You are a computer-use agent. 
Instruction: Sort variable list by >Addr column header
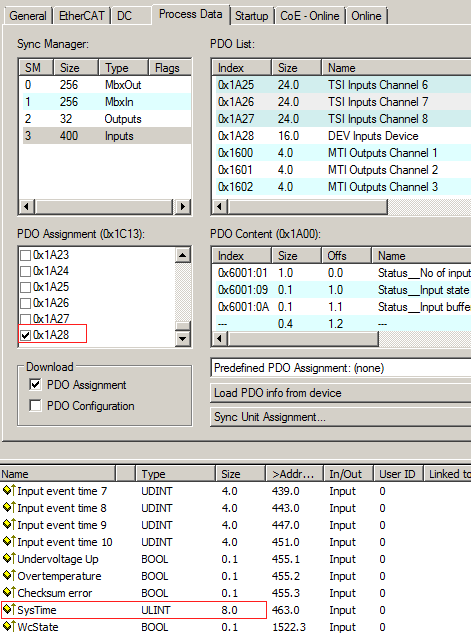pos(294,473)
